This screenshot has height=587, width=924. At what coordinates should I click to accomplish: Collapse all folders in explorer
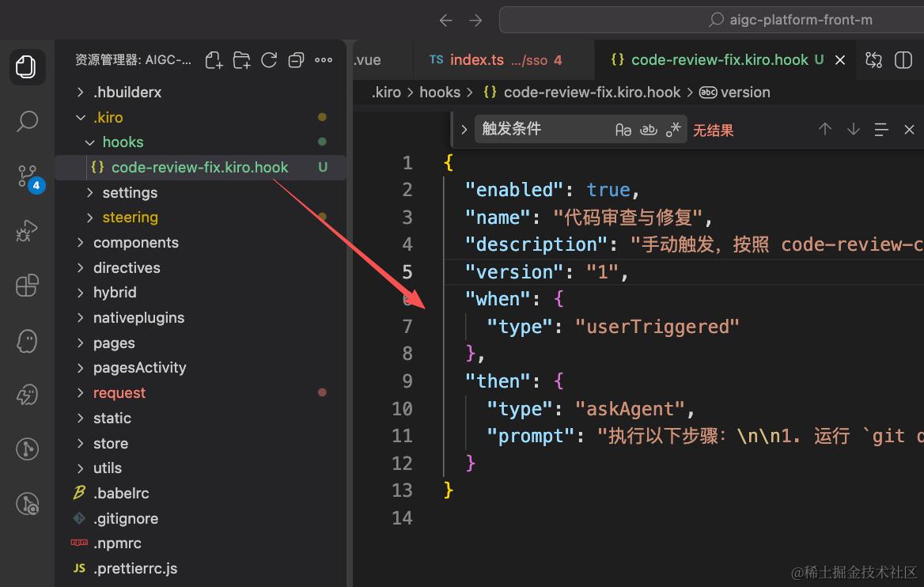[x=296, y=60]
